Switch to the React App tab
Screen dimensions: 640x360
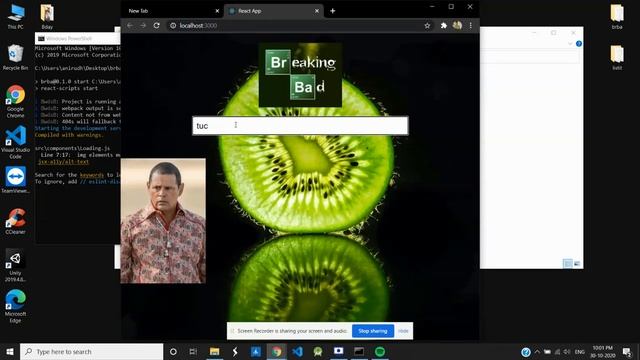[x=273, y=11]
